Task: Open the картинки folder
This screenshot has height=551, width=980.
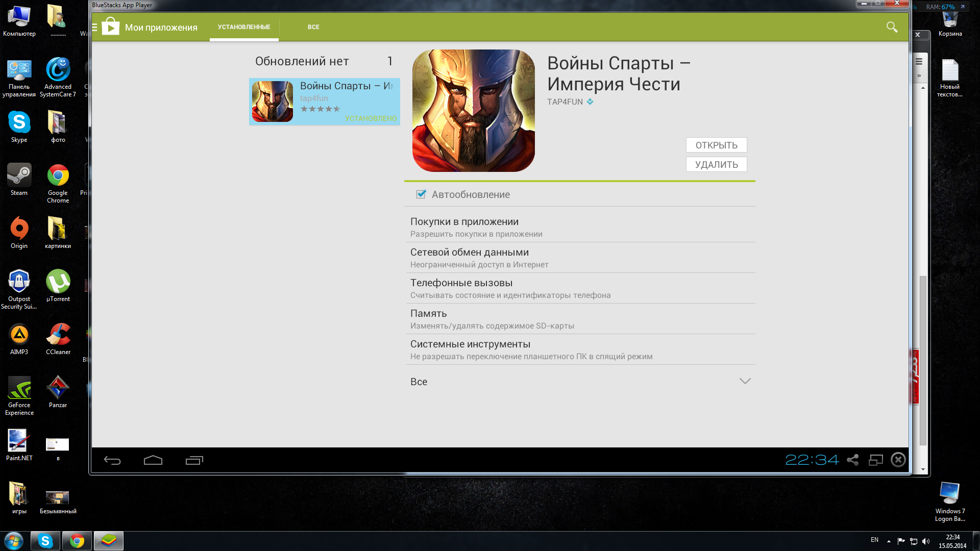Action: [x=58, y=233]
